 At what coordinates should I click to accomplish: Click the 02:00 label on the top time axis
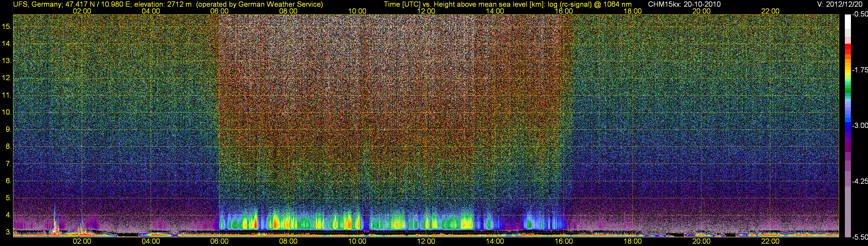(x=82, y=11)
